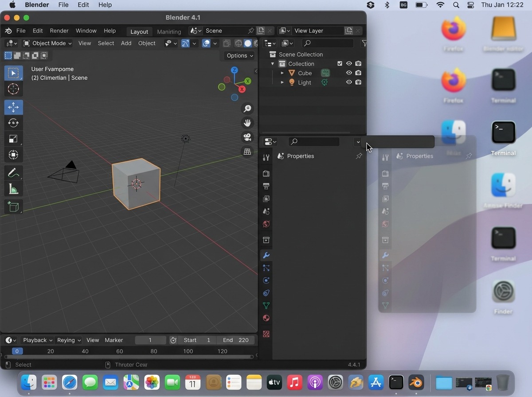This screenshot has height=397, width=532.
Task: Expand the Cube item in the outliner
Action: pos(282,73)
